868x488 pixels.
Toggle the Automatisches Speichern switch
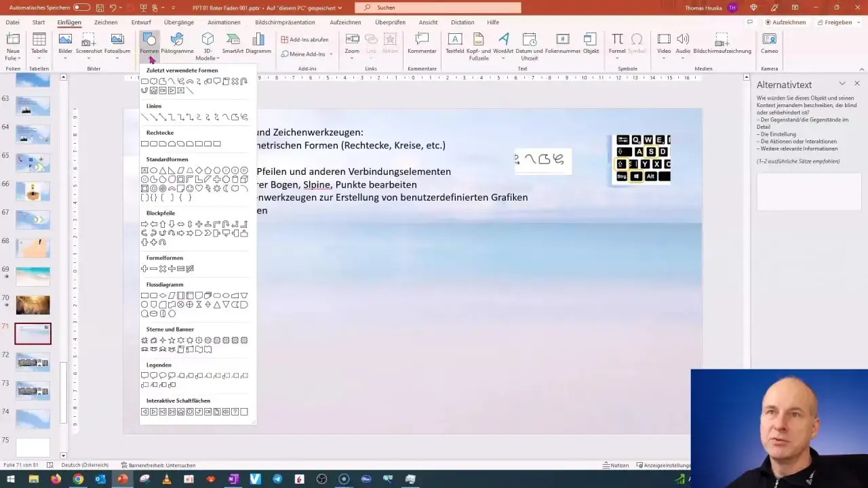coord(81,7)
